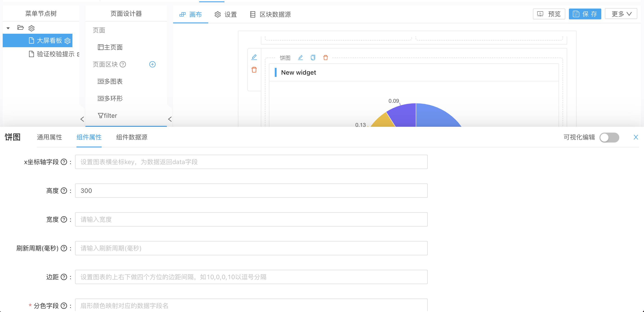Click the add page block plus icon
644x312 pixels.
pos(152,64)
